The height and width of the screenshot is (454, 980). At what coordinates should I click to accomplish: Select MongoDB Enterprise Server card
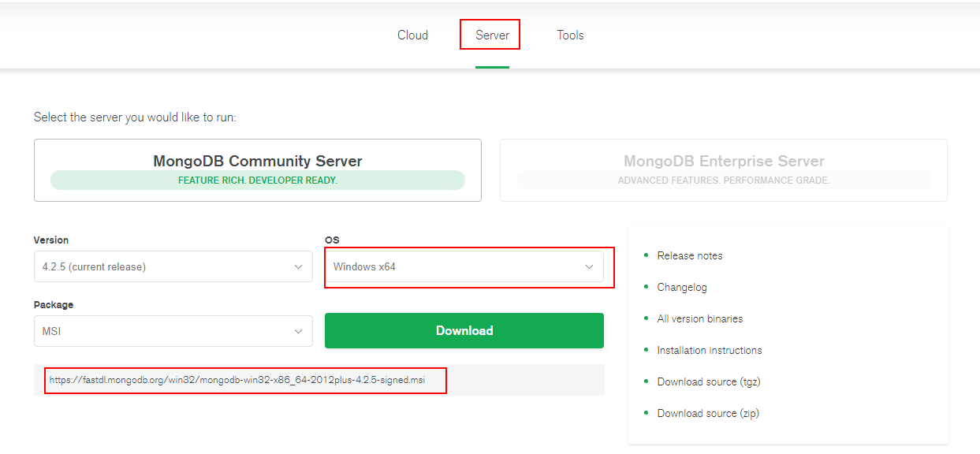[x=724, y=170]
